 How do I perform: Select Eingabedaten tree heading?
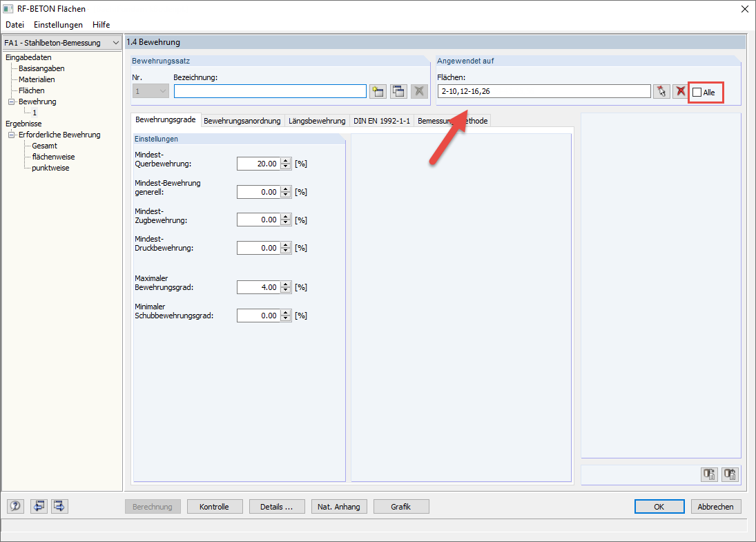tap(28, 57)
